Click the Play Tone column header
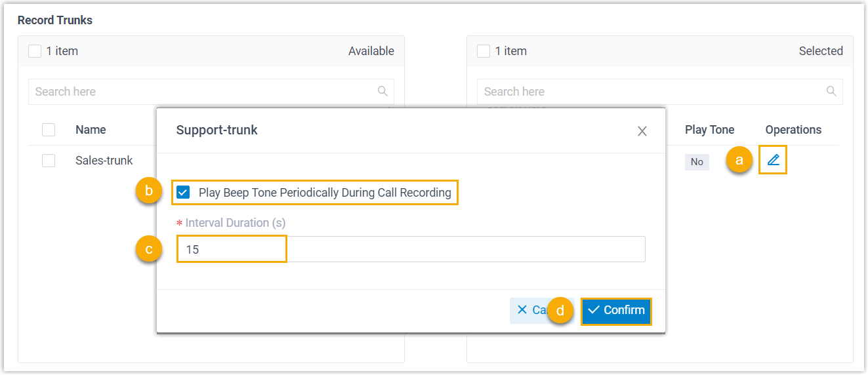 point(709,130)
